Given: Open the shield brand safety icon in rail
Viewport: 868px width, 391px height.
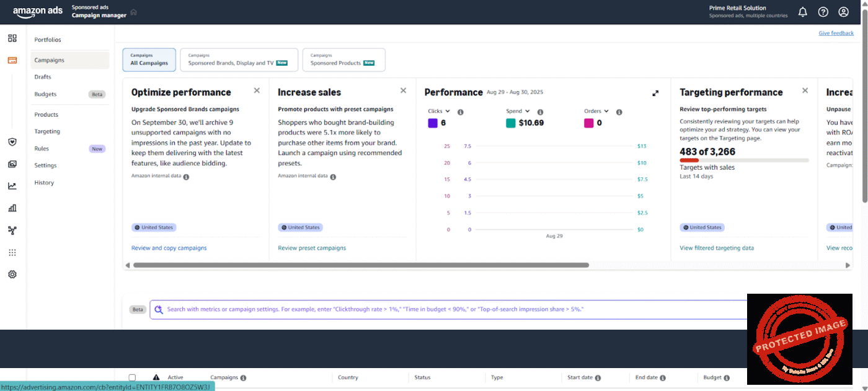Looking at the screenshot, I should pos(12,142).
